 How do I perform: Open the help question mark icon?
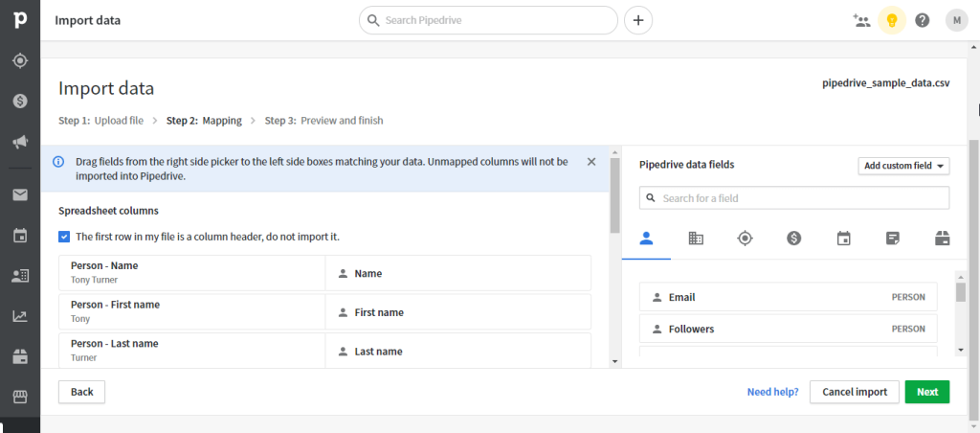(x=922, y=20)
